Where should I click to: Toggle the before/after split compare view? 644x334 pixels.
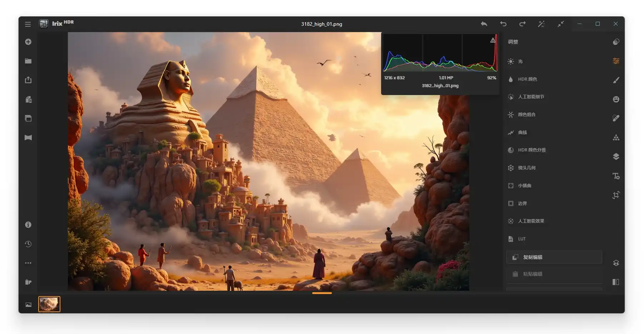click(615, 282)
